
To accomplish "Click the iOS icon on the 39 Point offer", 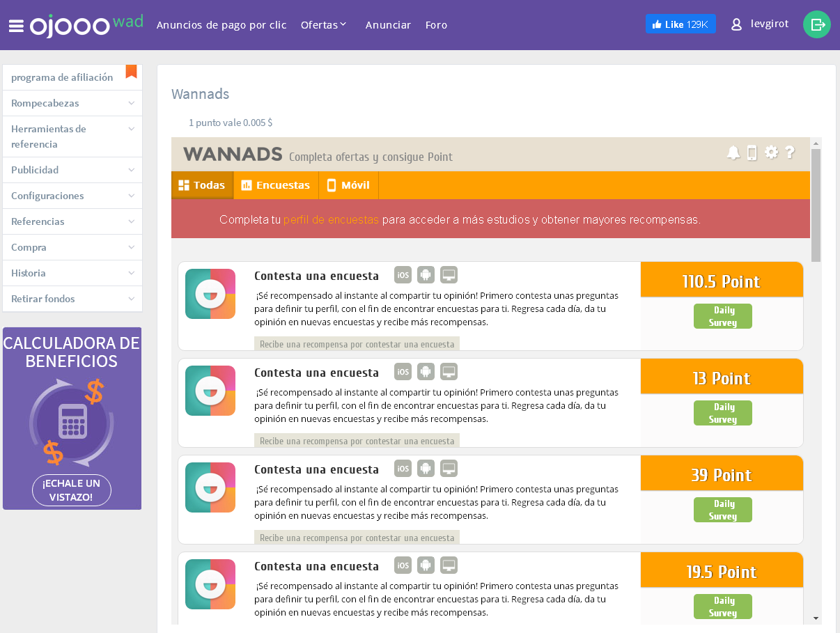I will 403,469.
